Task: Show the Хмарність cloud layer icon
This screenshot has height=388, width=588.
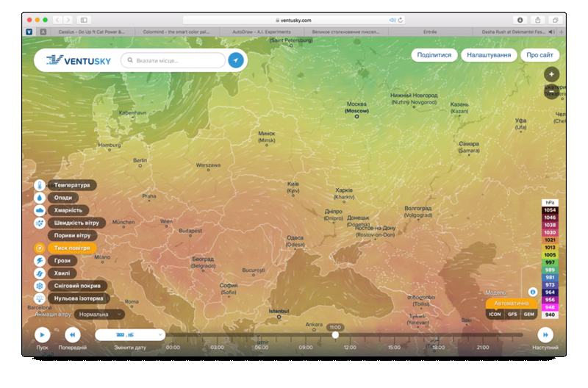Action: click(39, 210)
